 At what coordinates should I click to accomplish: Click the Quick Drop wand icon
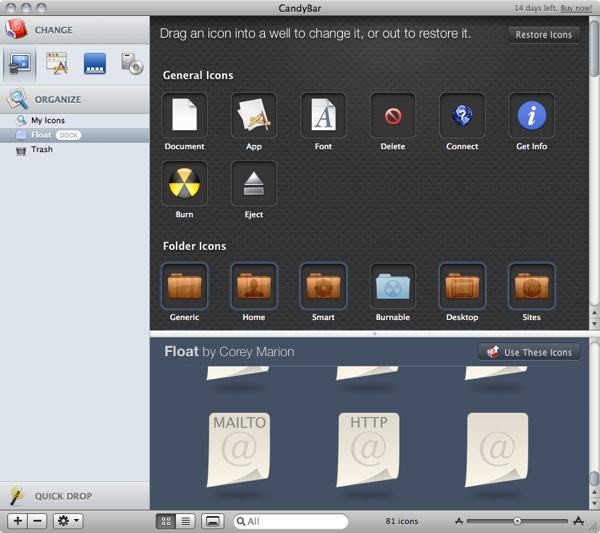pos(17,496)
